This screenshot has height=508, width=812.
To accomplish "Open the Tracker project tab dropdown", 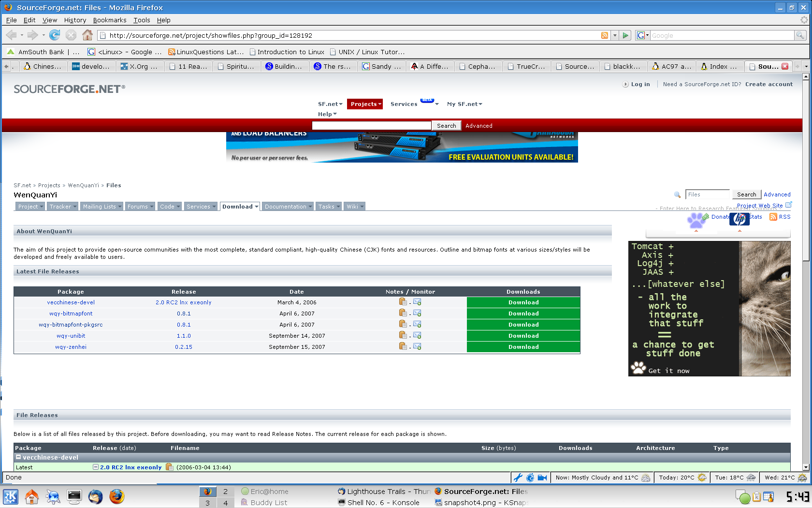I will coord(63,207).
